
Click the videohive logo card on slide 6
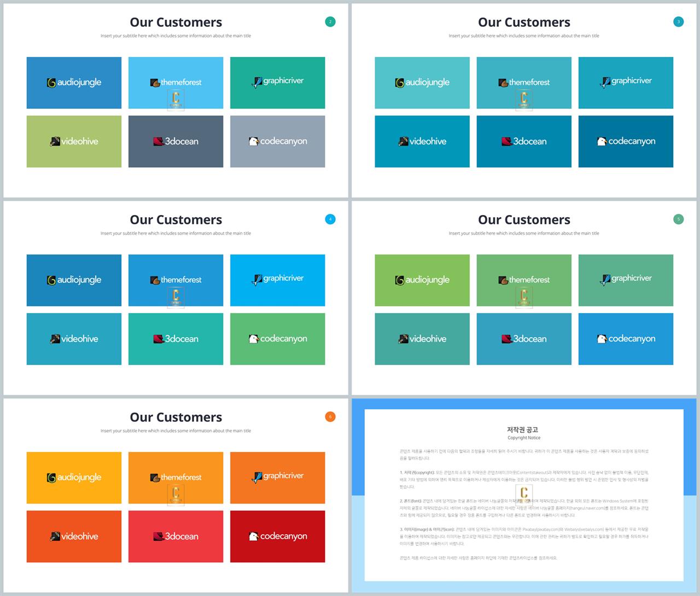click(x=74, y=536)
